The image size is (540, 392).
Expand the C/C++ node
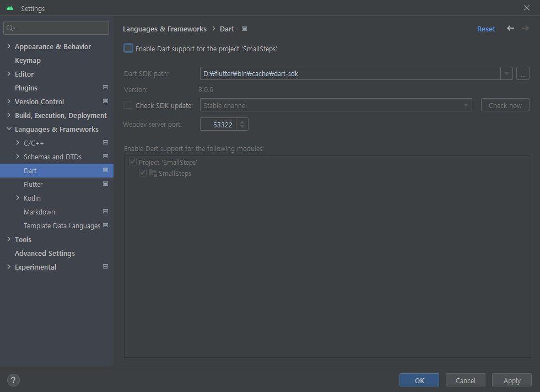pos(18,143)
